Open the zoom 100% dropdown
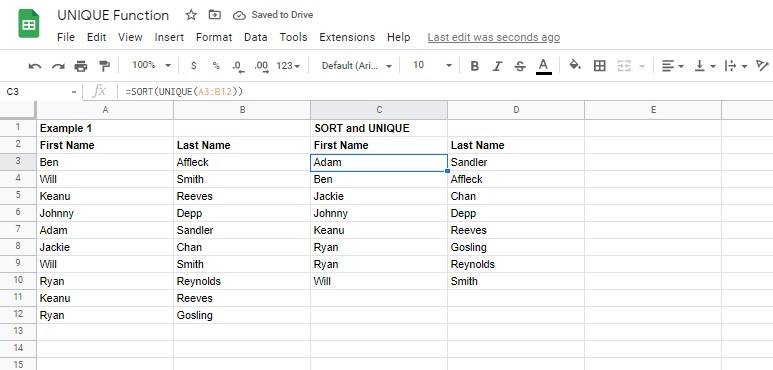The width and height of the screenshot is (773, 370). pyautogui.click(x=151, y=65)
